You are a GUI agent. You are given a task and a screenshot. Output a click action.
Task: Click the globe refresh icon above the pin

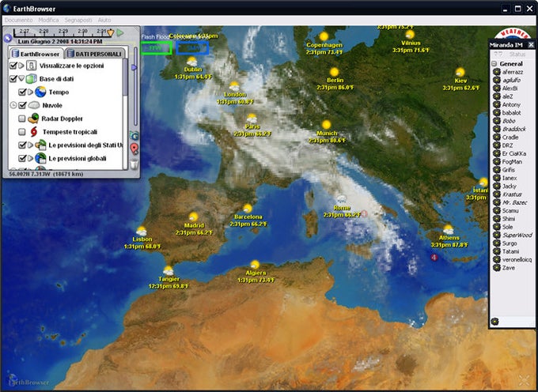click(x=134, y=136)
